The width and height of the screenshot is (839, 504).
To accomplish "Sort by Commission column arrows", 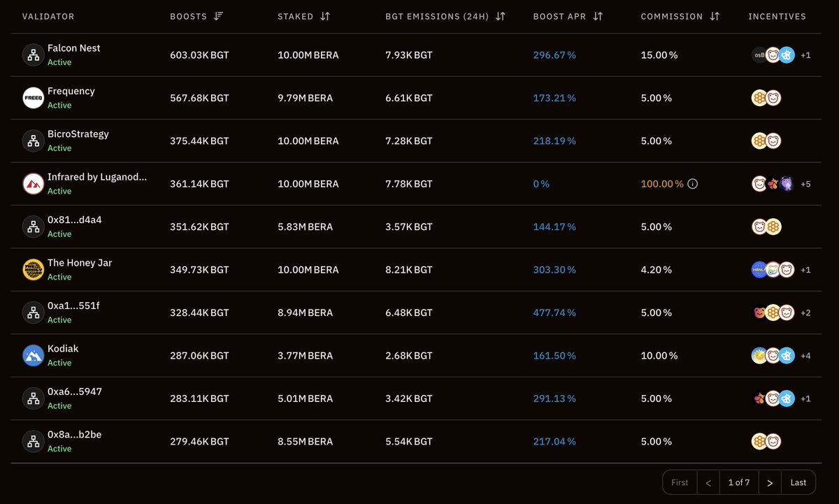I will 714,16.
